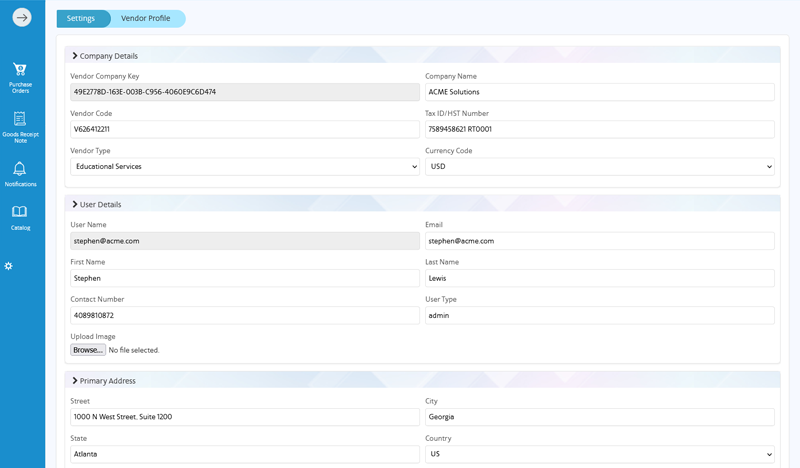Open the Country dropdown

[599, 454]
